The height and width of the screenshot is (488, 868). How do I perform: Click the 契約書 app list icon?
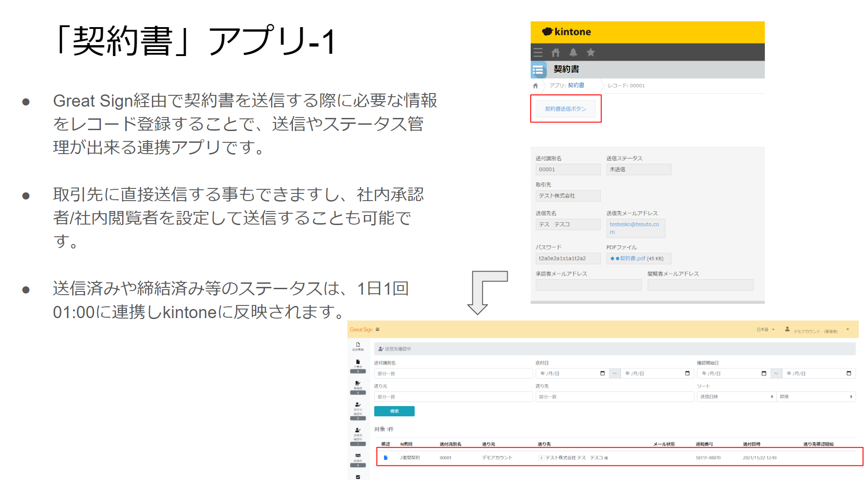pyautogui.click(x=538, y=70)
